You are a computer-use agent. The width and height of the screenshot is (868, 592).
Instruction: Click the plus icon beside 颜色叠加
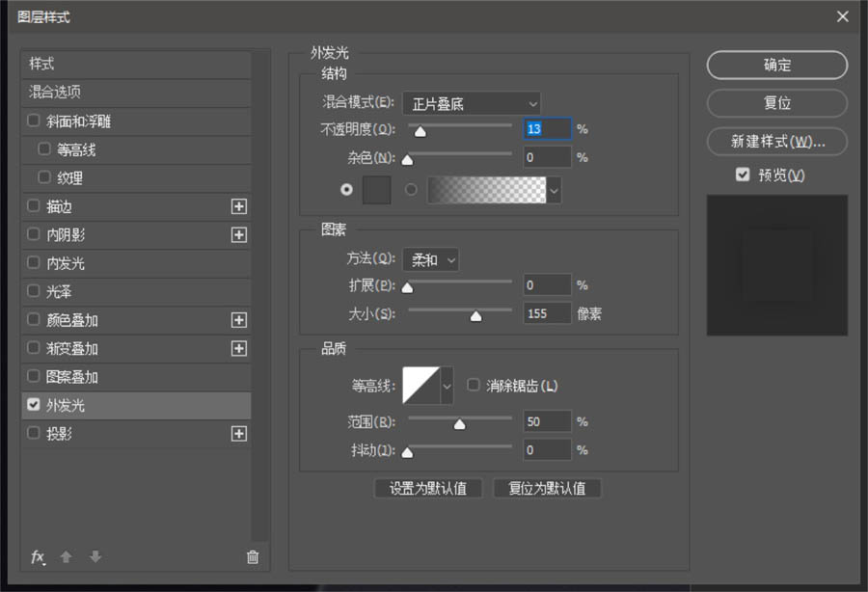pos(238,320)
